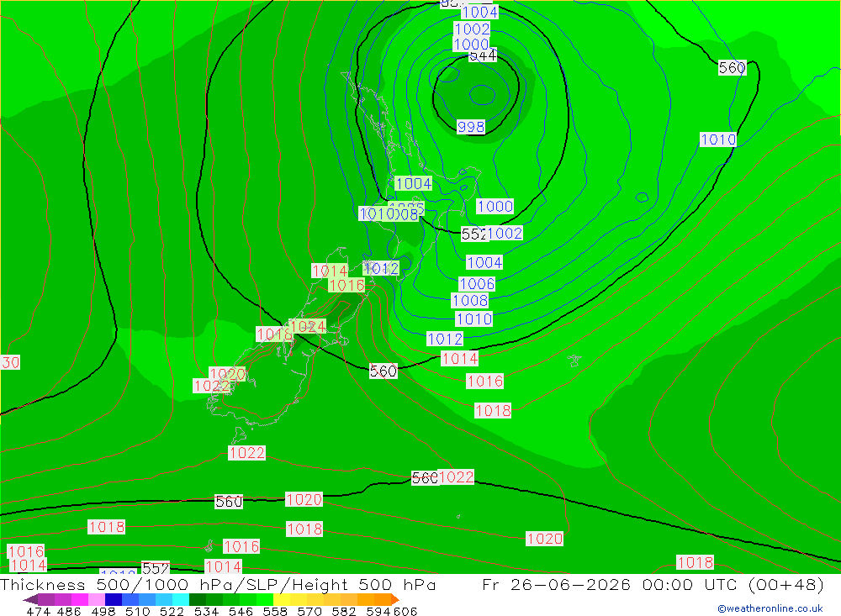Viewport: 841px width, 616px height.
Task: Select the blue 1002 label beside black 552
Action: [x=505, y=234]
